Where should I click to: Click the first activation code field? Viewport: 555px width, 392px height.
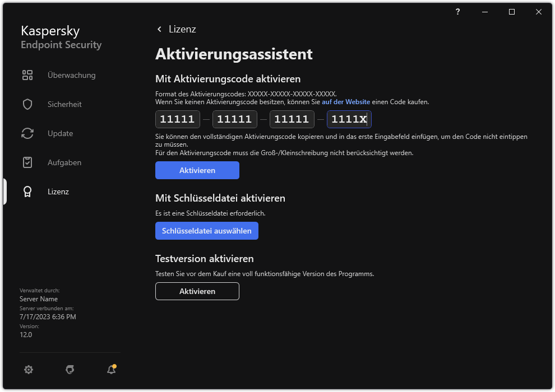click(177, 119)
